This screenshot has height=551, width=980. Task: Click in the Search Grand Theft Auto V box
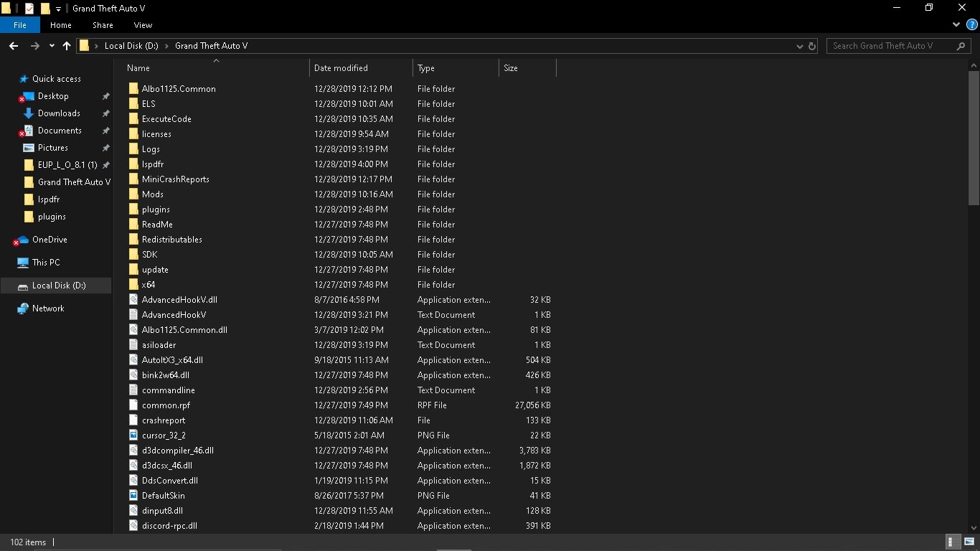coord(890,46)
